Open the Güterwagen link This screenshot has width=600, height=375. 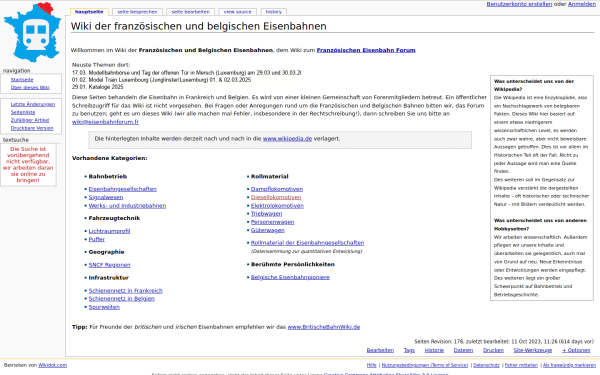(267, 230)
